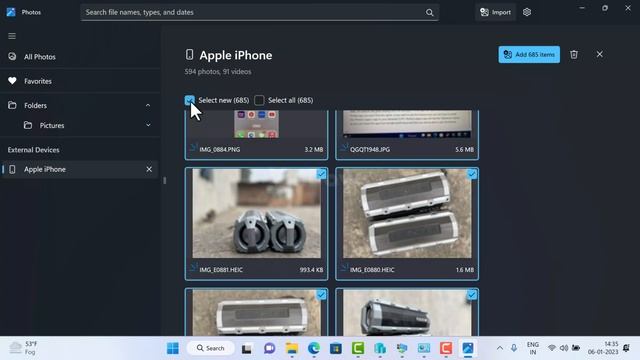
Task: Click the 594 photos, 91 videos text
Action: point(218,71)
